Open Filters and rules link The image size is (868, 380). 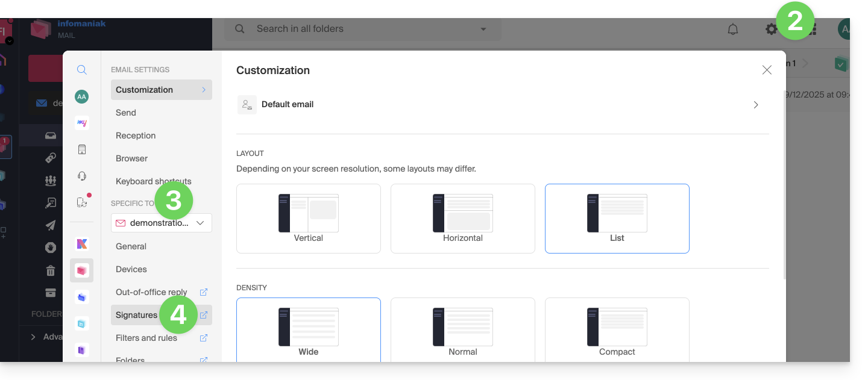pyautogui.click(x=146, y=338)
